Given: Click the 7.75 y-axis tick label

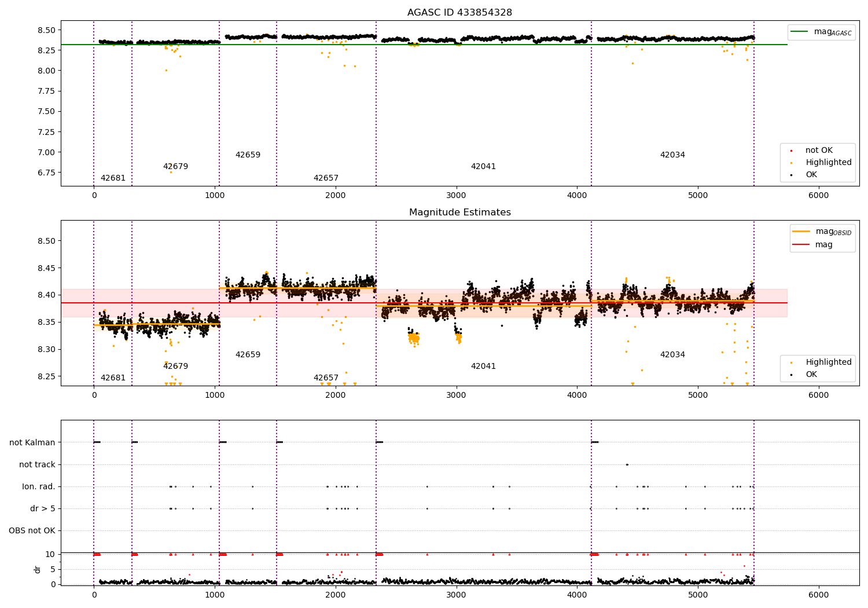Looking at the screenshot, I should (47, 91).
